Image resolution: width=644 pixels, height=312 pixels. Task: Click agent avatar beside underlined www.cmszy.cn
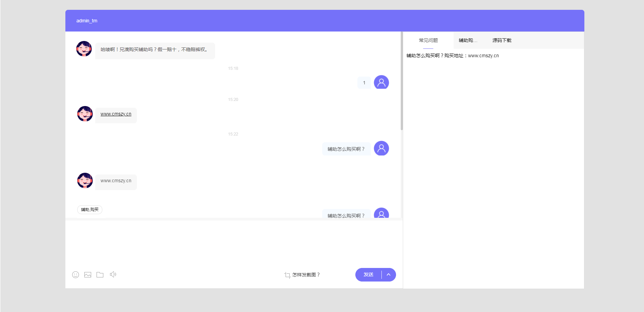point(85,114)
